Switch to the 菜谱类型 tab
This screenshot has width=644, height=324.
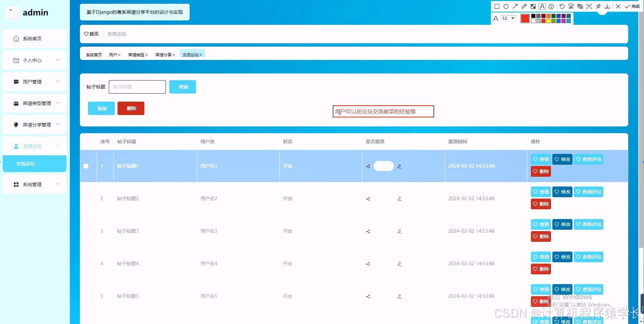pos(136,55)
